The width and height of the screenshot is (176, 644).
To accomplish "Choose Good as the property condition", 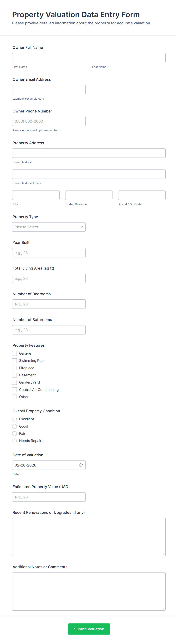I will [15, 426].
